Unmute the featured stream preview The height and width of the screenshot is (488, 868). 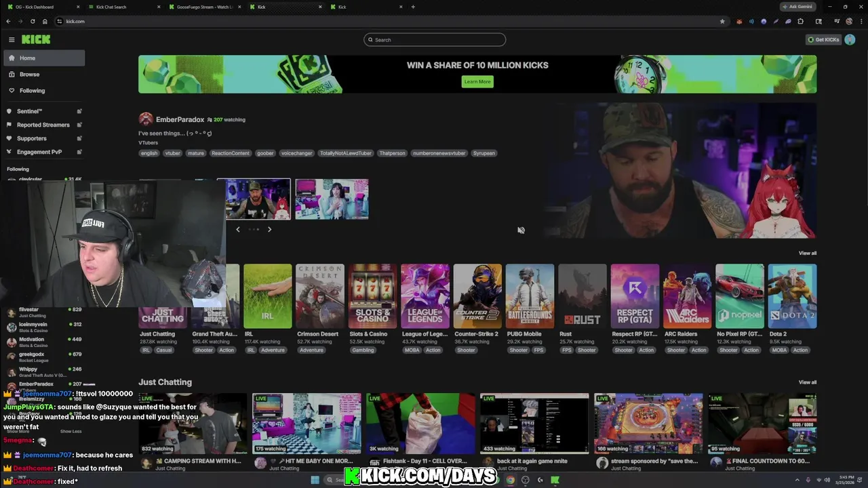tap(521, 230)
